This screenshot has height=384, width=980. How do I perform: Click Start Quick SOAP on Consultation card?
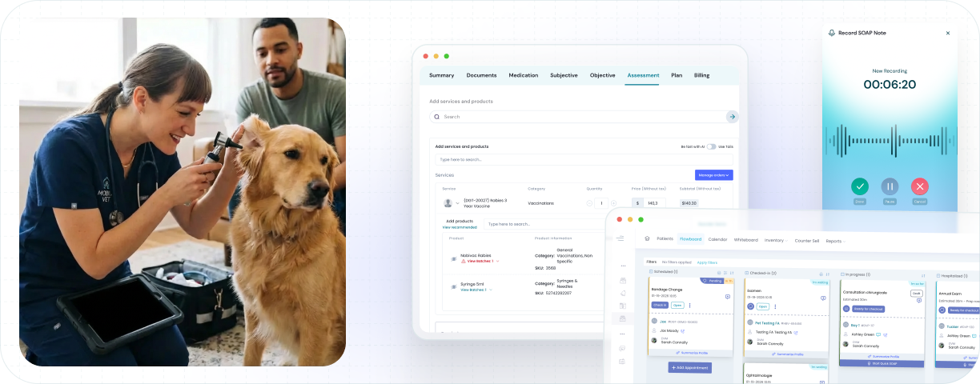pyautogui.click(x=880, y=362)
